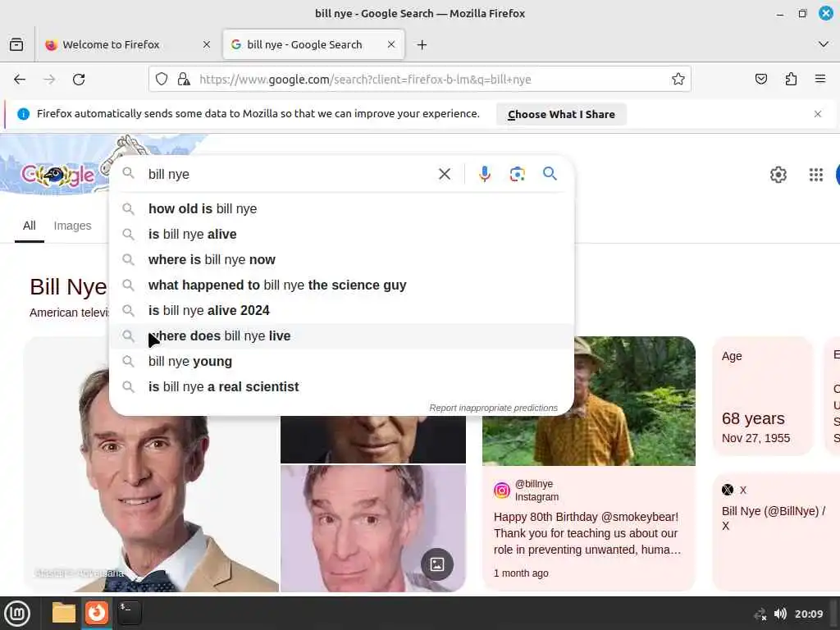Image resolution: width=840 pixels, height=630 pixels.
Task: Open the Firefox View tab list icon
Action: click(16, 44)
